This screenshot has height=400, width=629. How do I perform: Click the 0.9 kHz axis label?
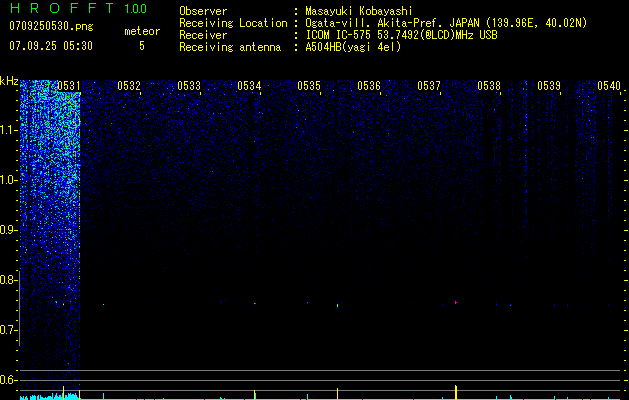(8, 230)
